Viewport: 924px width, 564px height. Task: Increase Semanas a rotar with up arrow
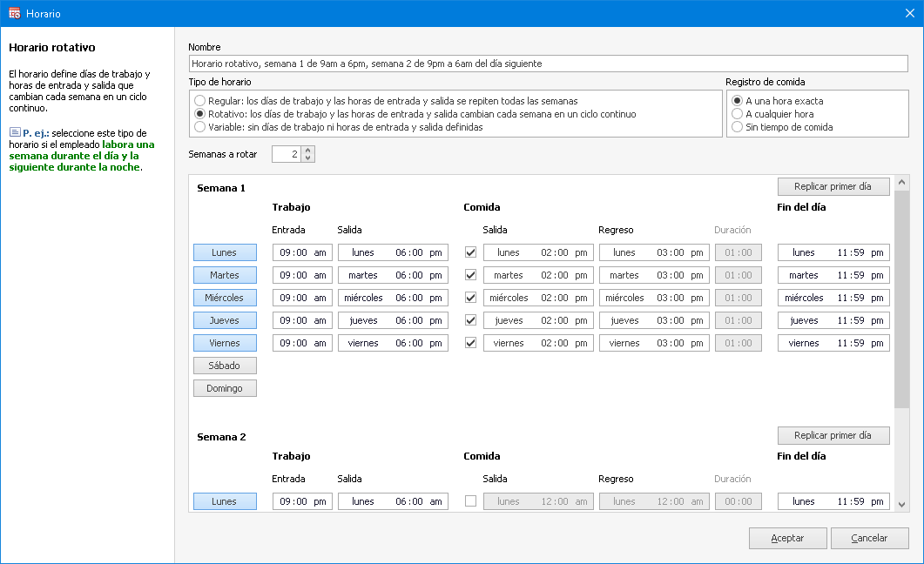[x=307, y=150]
